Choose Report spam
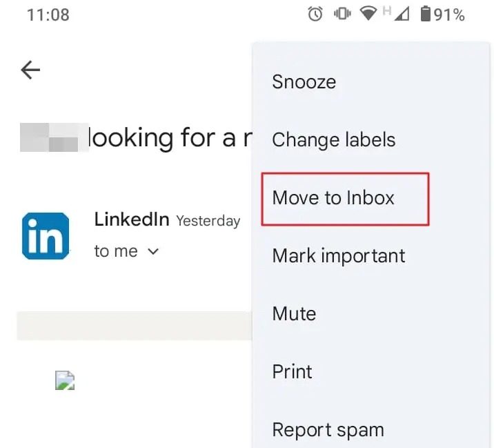 [328, 430]
